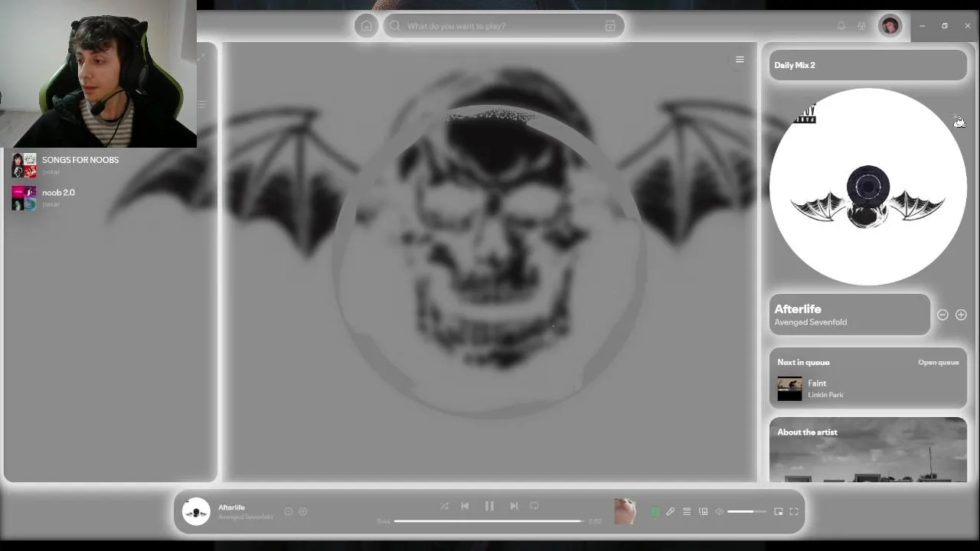Click the spinning vinyl album art in right panel
This screenshot has width=980, height=551.
tap(867, 187)
